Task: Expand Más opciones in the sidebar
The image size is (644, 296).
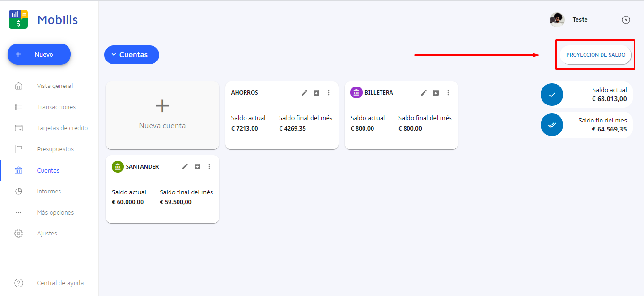Action: tap(55, 213)
